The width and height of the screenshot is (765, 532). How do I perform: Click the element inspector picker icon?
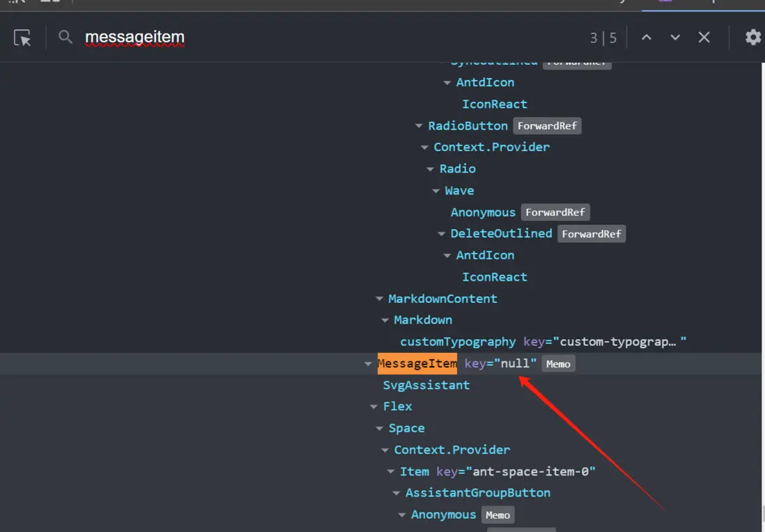point(23,38)
